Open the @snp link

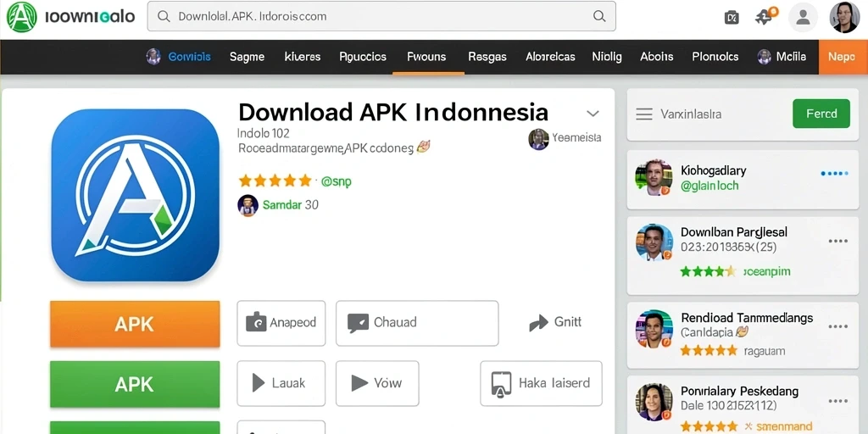click(337, 181)
